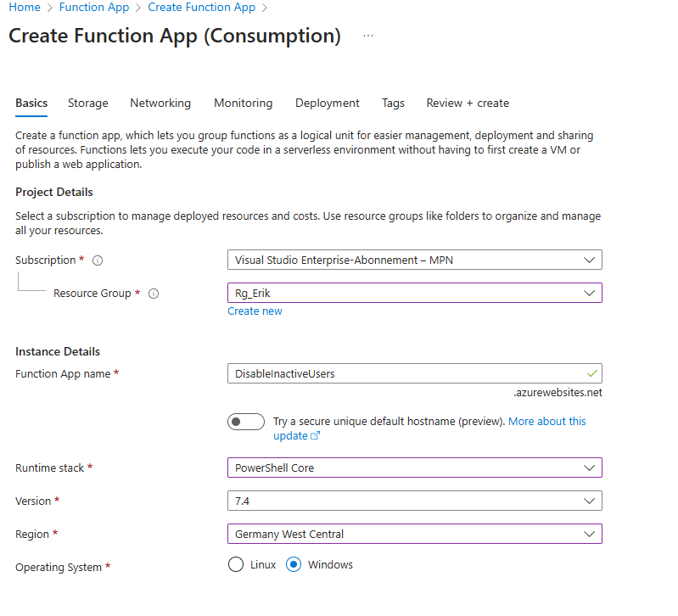Click the Subscription info icon

(x=98, y=260)
